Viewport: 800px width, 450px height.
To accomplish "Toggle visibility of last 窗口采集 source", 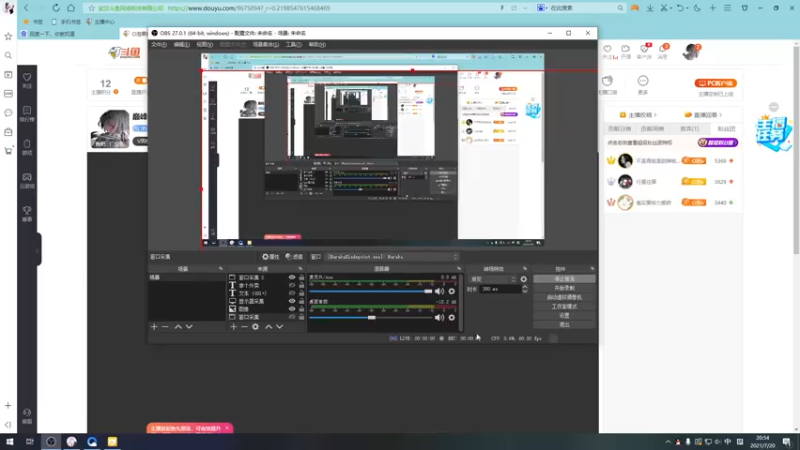I will 292,317.
